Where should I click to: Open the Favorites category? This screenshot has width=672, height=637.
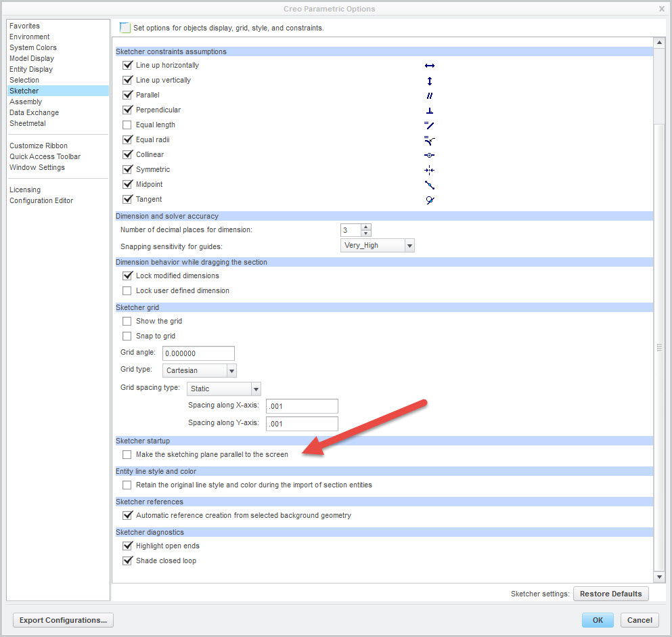click(x=24, y=26)
